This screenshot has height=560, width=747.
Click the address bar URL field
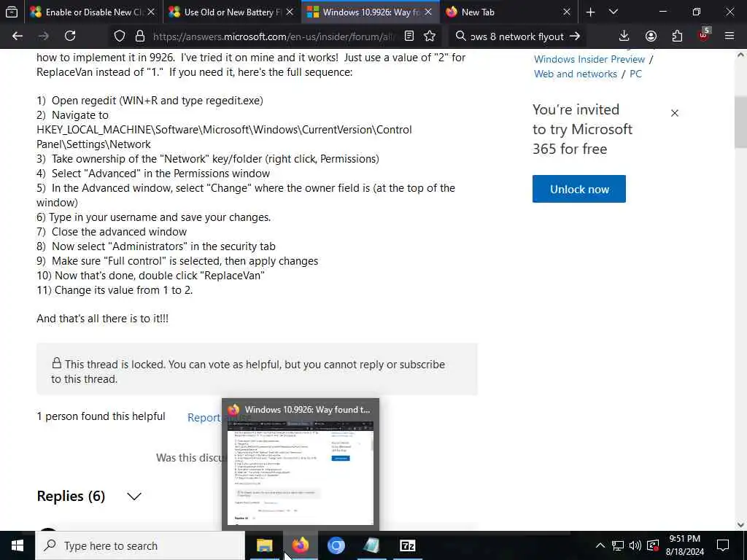pyautogui.click(x=274, y=36)
